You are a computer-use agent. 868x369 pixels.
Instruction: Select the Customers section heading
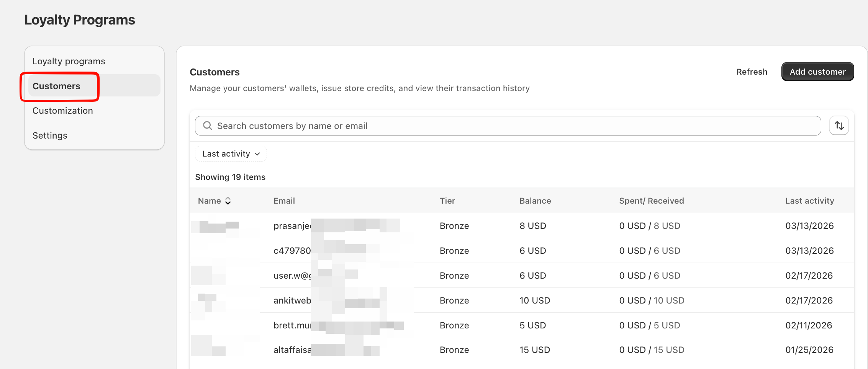[215, 72]
